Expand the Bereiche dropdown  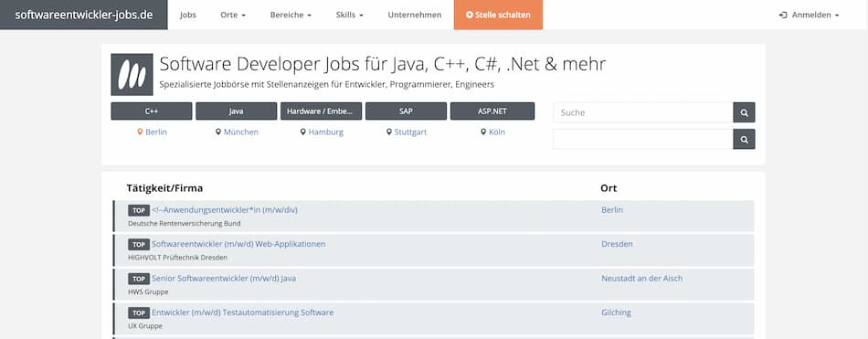291,15
